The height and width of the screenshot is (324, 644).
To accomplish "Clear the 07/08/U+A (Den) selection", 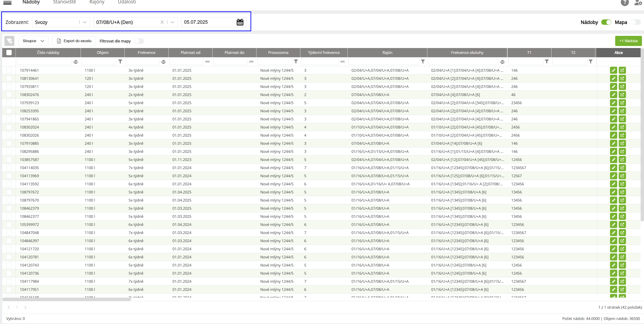I will point(162,22).
